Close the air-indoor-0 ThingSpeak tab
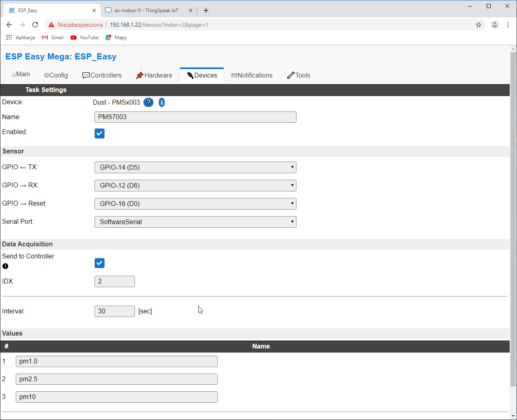This screenshot has width=517, height=420. 191,10
